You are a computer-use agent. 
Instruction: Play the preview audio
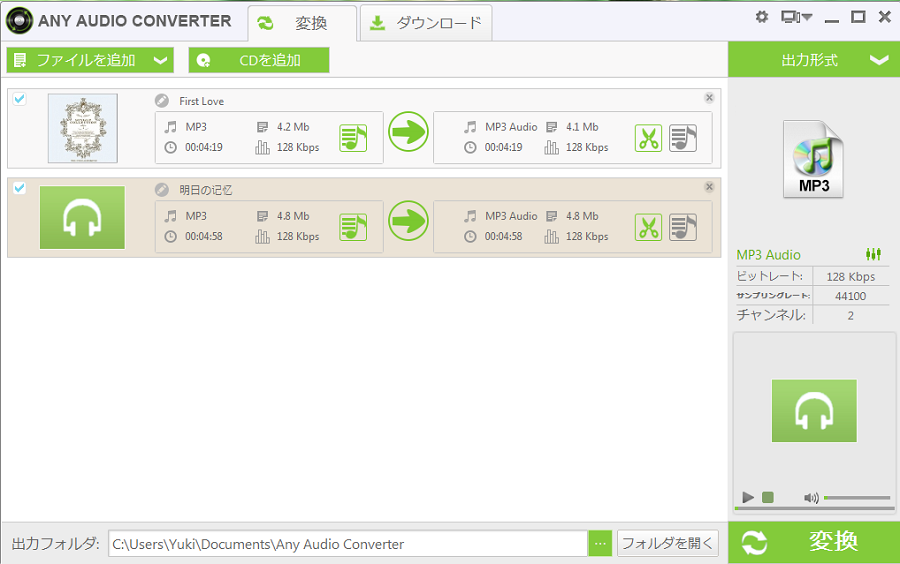(x=747, y=497)
